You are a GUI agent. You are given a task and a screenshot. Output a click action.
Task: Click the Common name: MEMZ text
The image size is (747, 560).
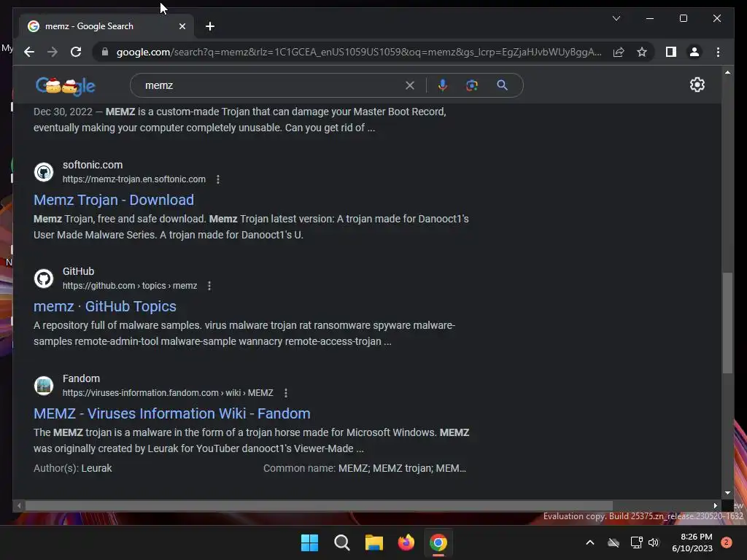365,468
